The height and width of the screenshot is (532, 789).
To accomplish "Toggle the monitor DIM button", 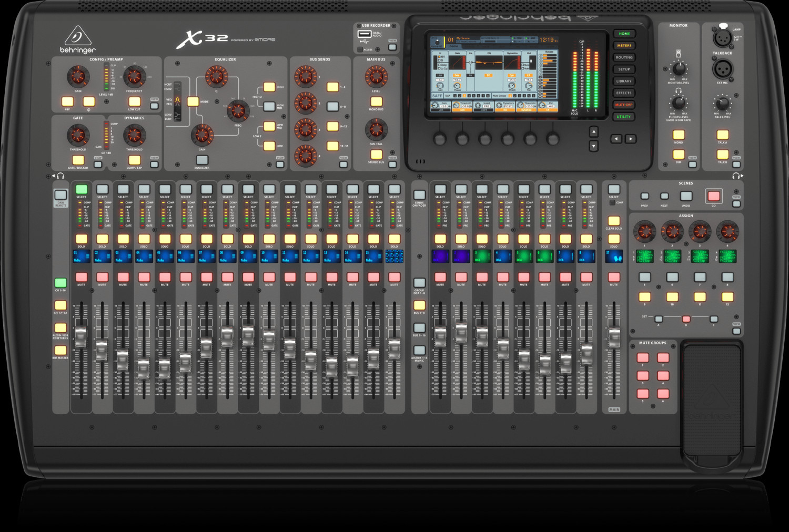I will [679, 155].
